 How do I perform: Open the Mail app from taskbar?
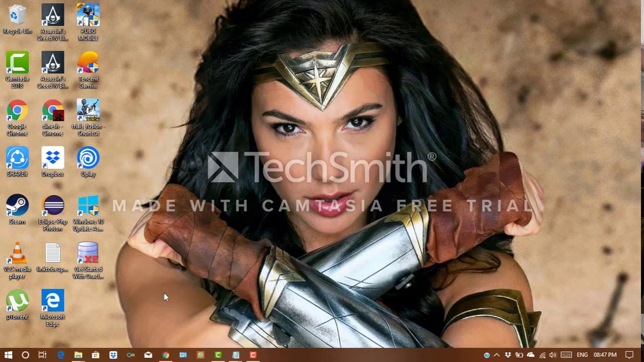coord(148,355)
